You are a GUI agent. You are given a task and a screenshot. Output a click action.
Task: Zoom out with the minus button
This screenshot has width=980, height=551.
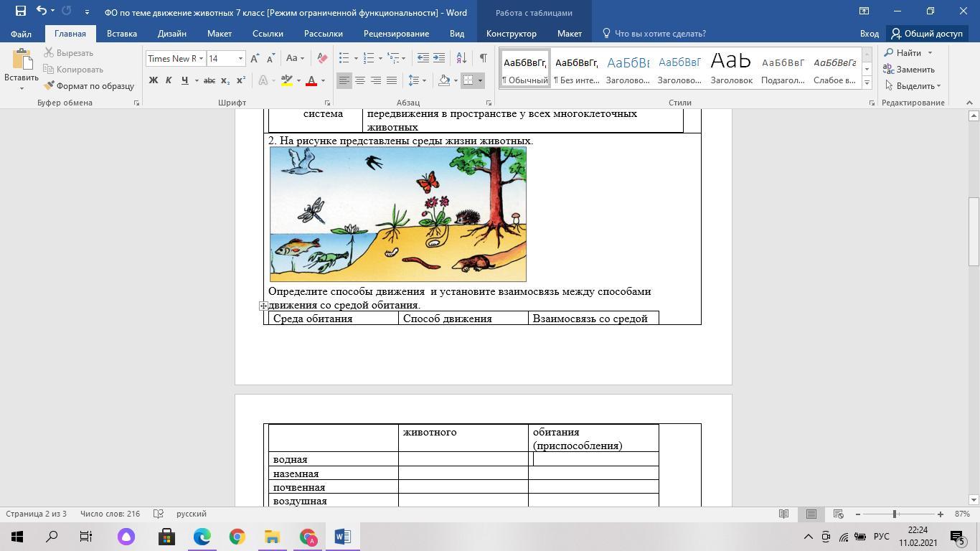click(x=858, y=514)
